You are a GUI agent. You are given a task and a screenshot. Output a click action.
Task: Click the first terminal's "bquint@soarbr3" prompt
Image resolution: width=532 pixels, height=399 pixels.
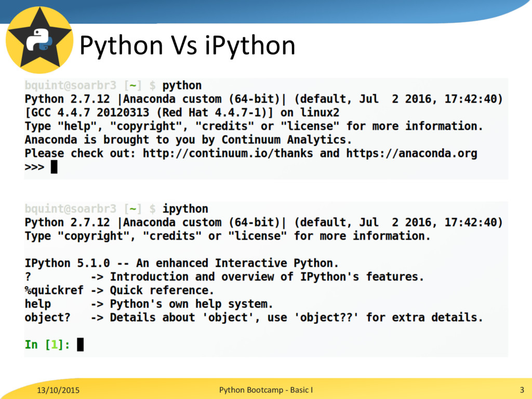(x=71, y=85)
